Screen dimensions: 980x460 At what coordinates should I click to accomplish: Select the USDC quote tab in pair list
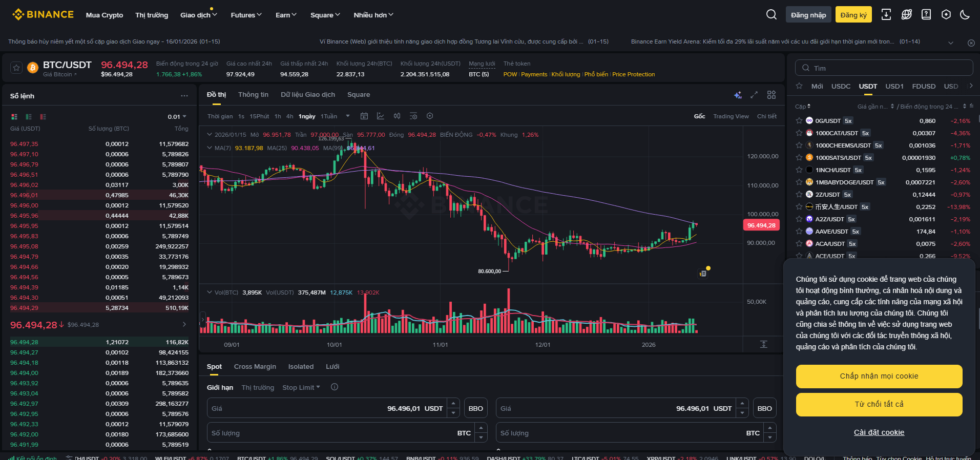coord(841,86)
